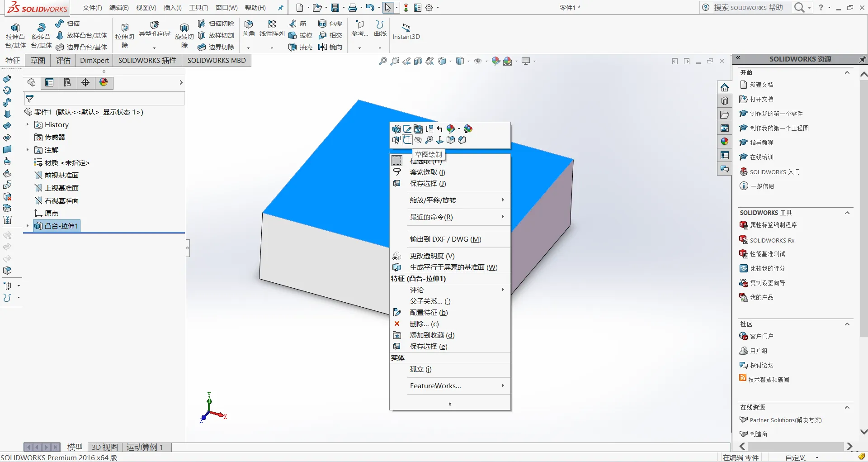Activate the Instant3D tool
This screenshot has height=462, width=868.
click(406, 31)
